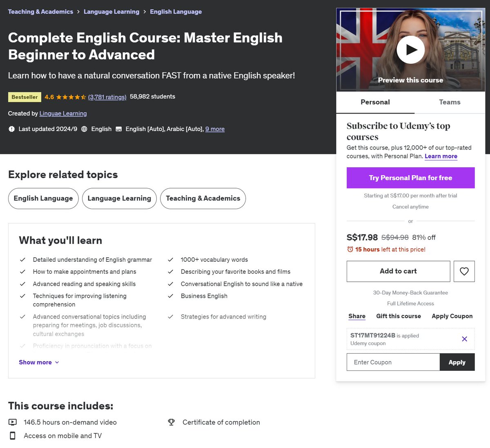This screenshot has width=490, height=448.
Task: Click breadcrumb chevron after Language Learning
Action: tap(145, 12)
